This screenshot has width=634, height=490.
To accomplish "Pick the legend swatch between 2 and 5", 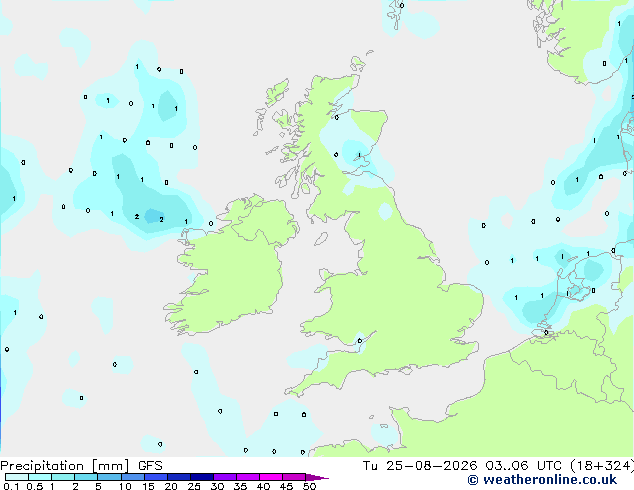I will pos(86,477).
